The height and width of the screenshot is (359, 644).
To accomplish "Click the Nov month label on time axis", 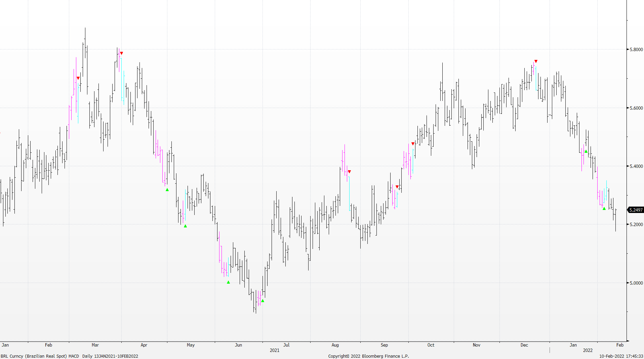I will (x=476, y=345).
